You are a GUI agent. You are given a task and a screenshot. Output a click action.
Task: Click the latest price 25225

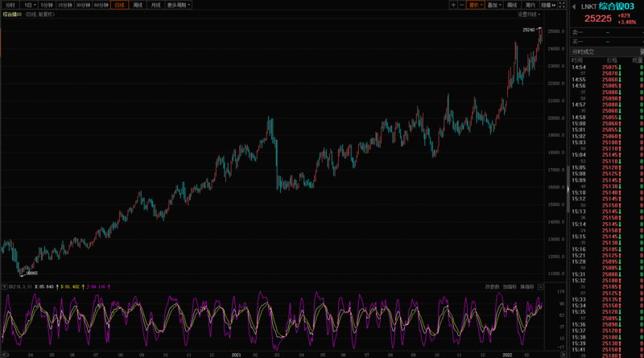[x=598, y=19]
